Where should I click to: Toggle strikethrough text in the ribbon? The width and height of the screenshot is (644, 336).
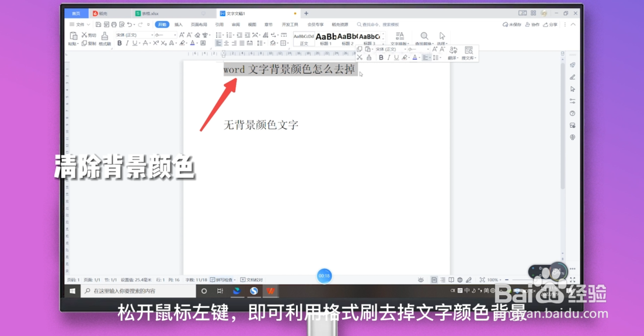click(145, 43)
